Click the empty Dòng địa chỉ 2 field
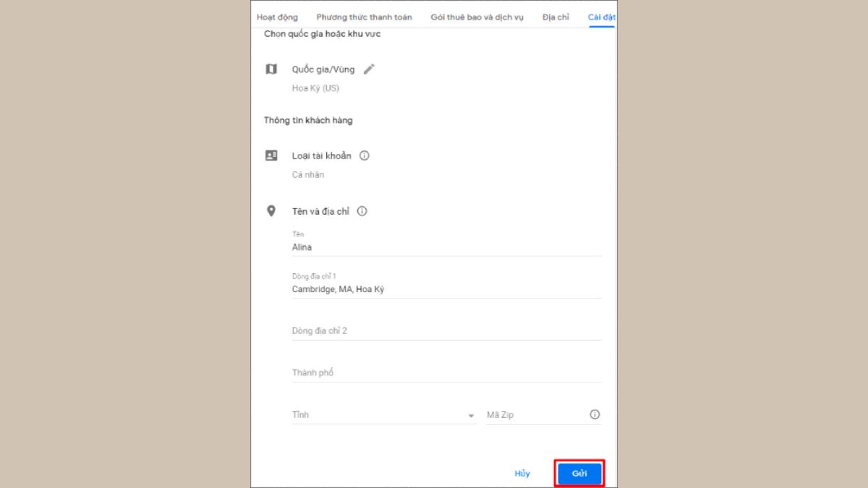The height and width of the screenshot is (488, 868). (x=446, y=331)
